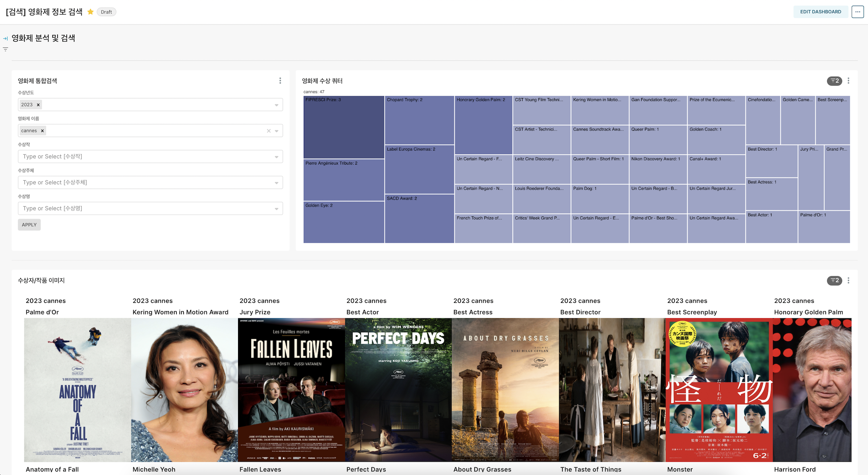This screenshot has width=868, height=475.
Task: Click the APPLY button
Action: [29, 225]
